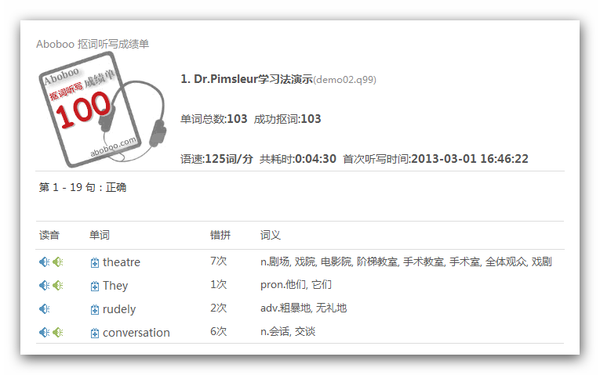Viewport: 600px width, 375px height.
Task: Play green pronunciation speaker for conversation
Action: click(x=58, y=332)
